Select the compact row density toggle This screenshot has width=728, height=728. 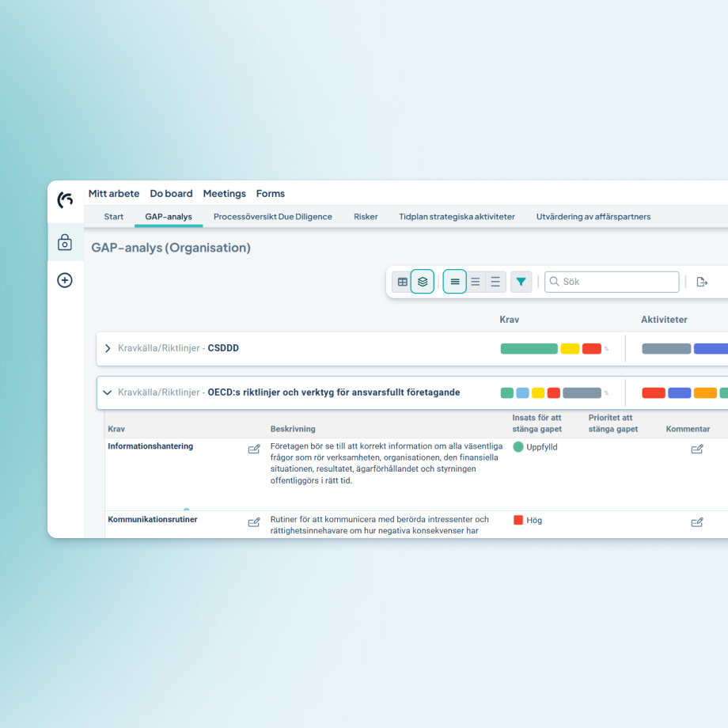[x=454, y=282]
